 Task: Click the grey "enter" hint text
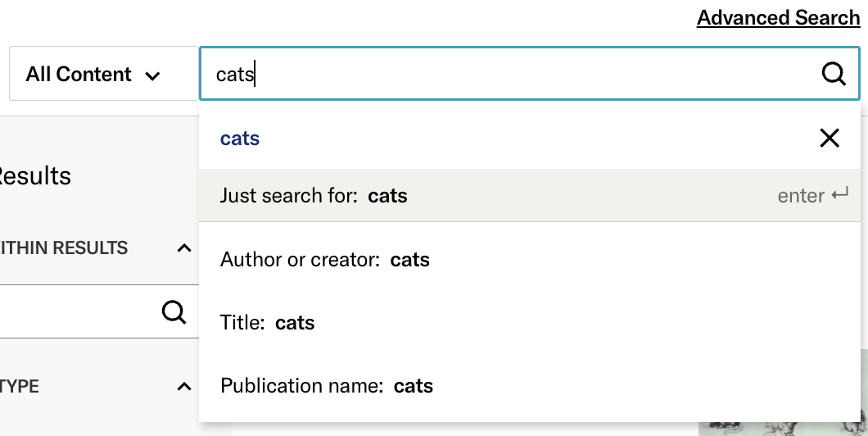pyautogui.click(x=801, y=196)
